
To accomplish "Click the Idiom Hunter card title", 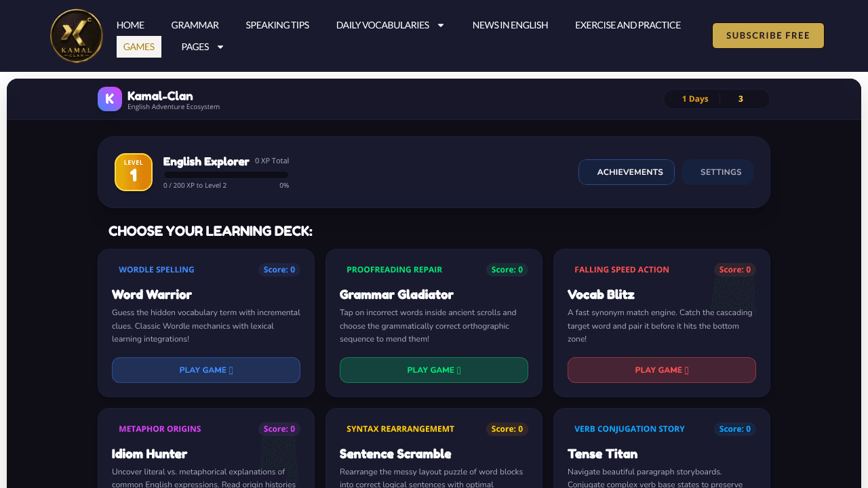I will [x=149, y=453].
